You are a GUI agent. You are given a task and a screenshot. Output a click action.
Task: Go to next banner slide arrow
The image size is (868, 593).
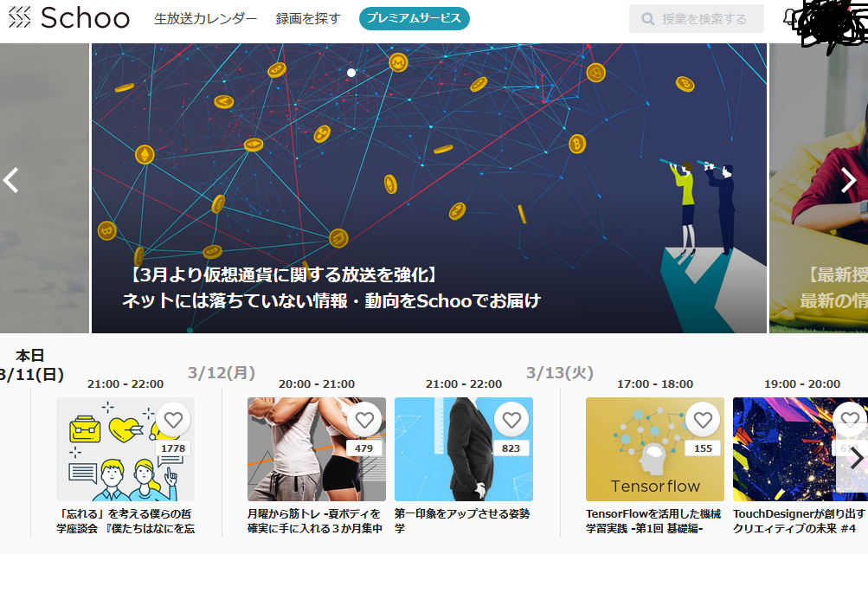pyautogui.click(x=849, y=180)
